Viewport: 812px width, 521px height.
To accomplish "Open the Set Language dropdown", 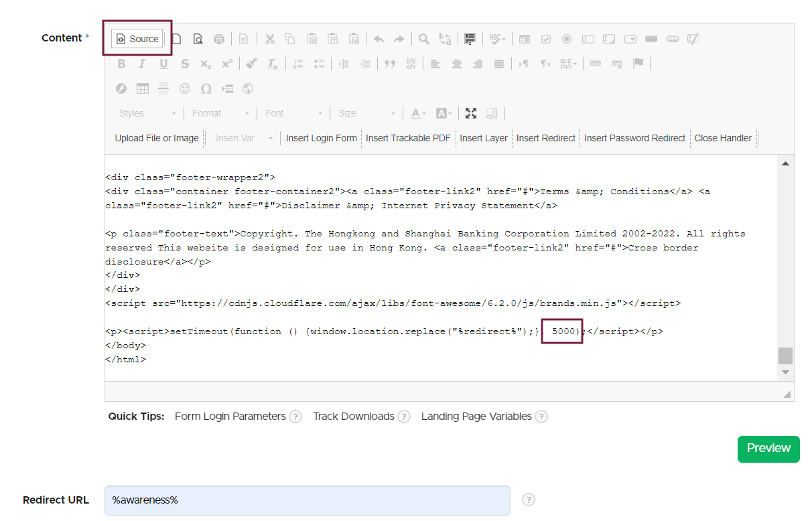I will coord(569,64).
